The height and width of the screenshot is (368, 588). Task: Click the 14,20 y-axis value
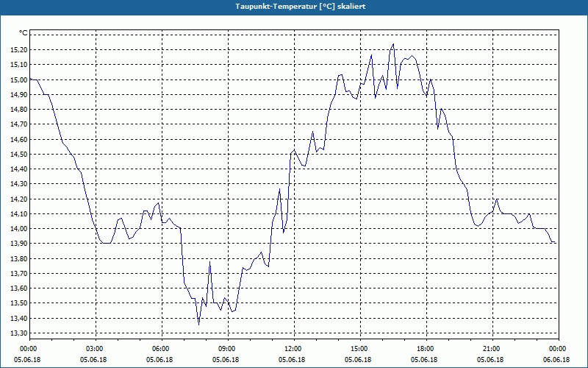click(x=19, y=199)
